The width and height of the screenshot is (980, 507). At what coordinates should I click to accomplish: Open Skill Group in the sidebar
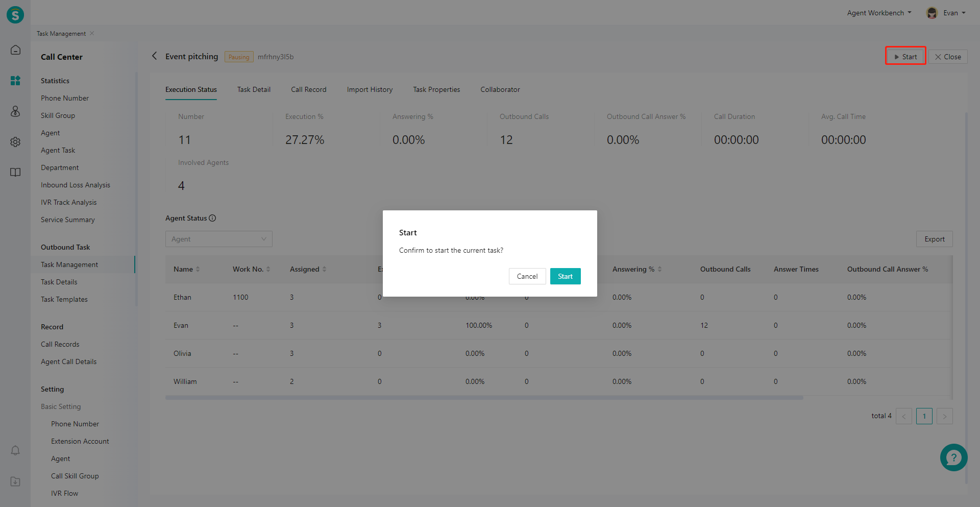click(x=58, y=115)
